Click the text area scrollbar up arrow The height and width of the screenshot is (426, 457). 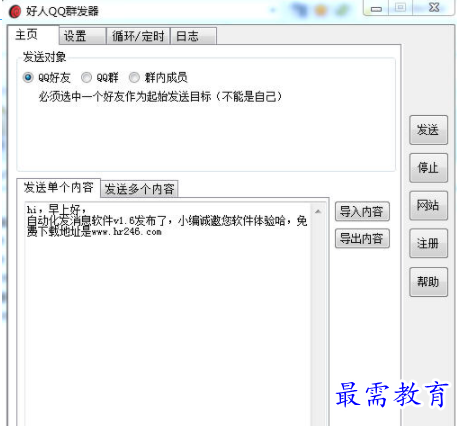[x=318, y=211]
